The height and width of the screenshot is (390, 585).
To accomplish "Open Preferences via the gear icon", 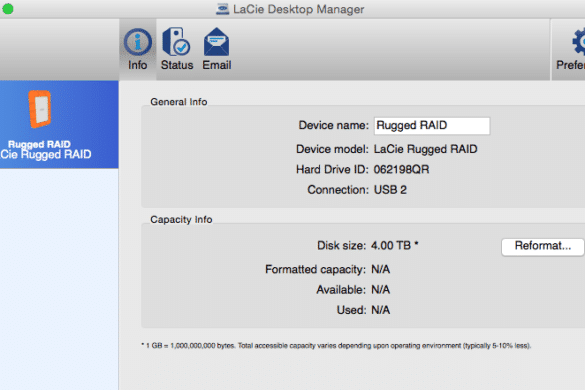I will coord(578,41).
